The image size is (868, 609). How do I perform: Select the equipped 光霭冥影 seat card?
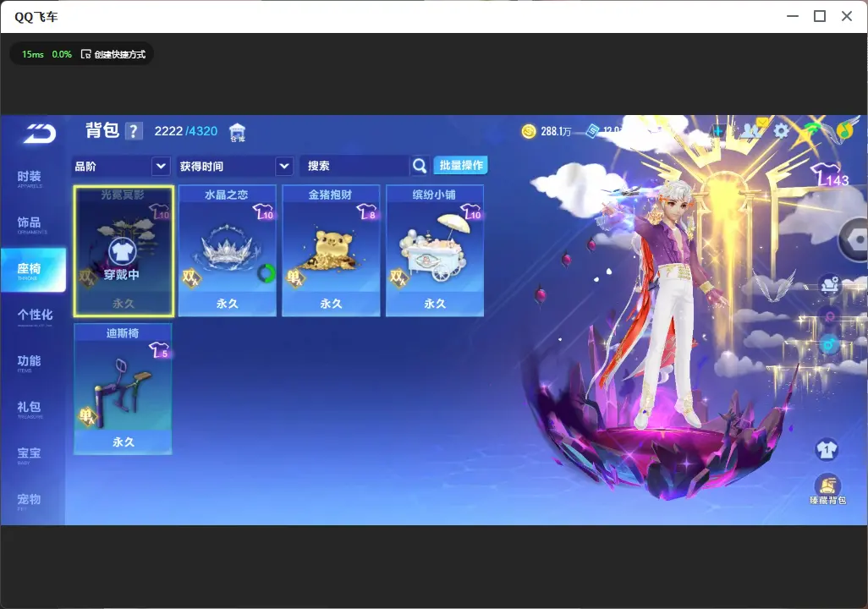[x=124, y=251]
